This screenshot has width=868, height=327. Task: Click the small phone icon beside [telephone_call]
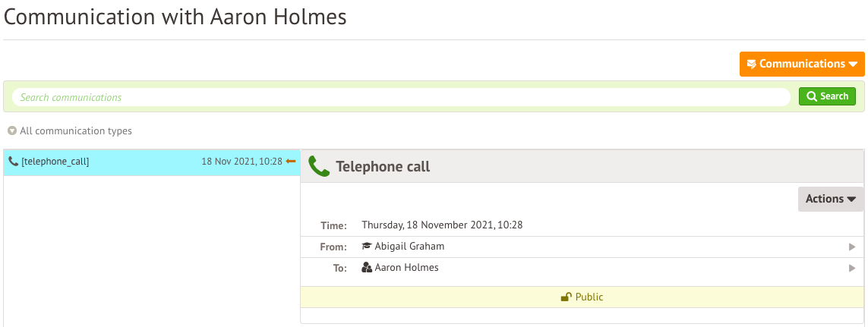pyautogui.click(x=13, y=162)
